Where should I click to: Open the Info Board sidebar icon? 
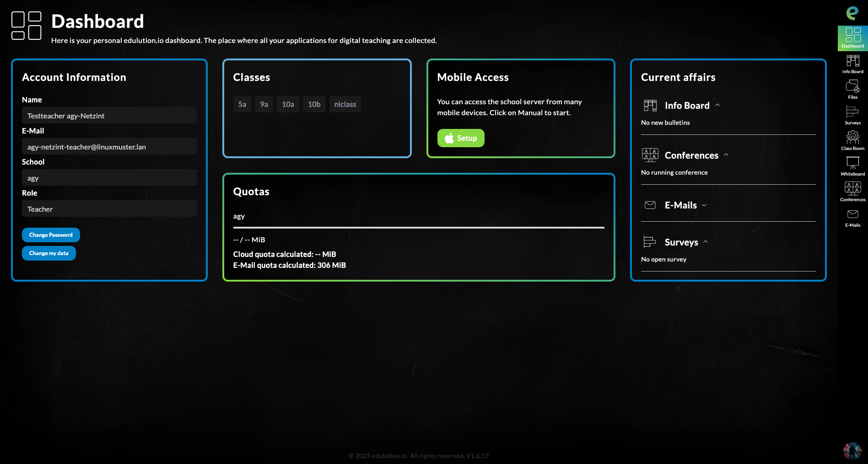point(852,63)
